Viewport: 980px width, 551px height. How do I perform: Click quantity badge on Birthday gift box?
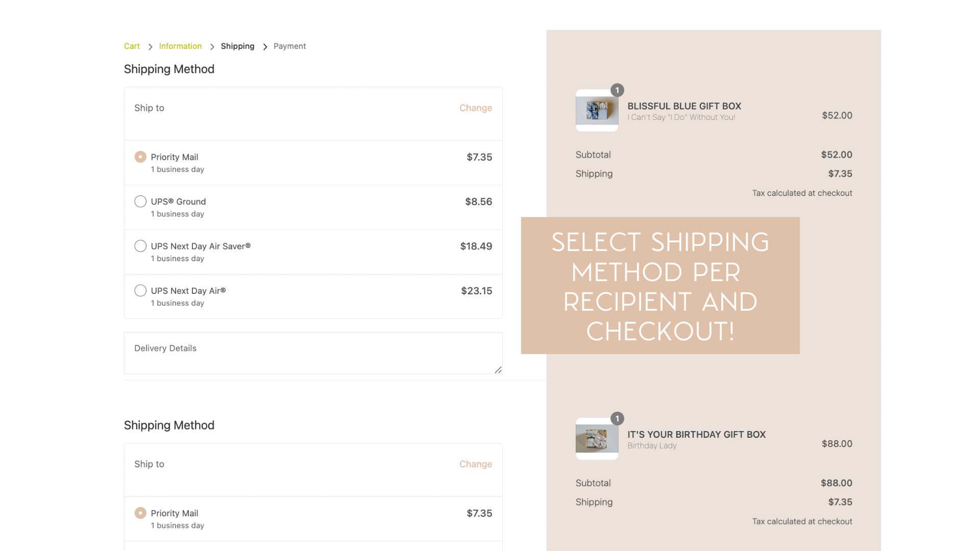click(x=617, y=418)
